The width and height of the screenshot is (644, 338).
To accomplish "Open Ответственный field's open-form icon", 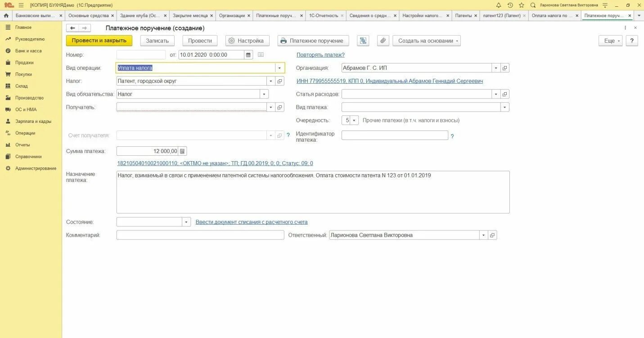I will (x=493, y=235).
